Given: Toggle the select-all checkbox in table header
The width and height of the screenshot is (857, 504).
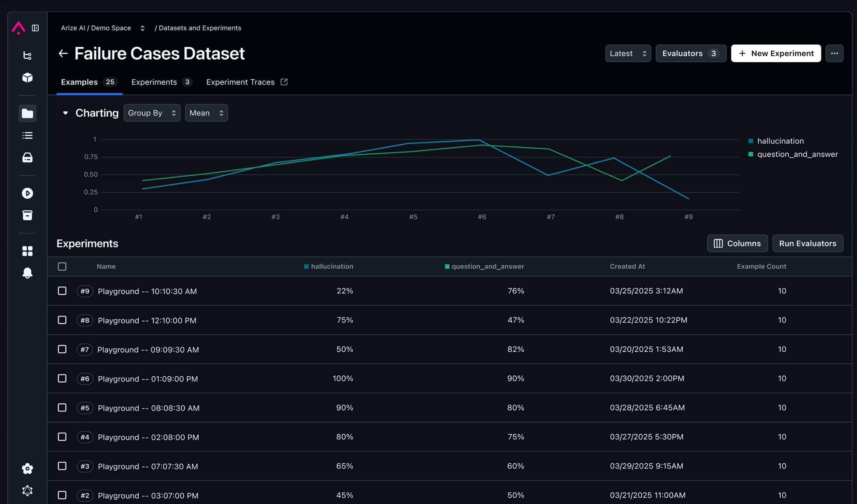Looking at the screenshot, I should (62, 267).
